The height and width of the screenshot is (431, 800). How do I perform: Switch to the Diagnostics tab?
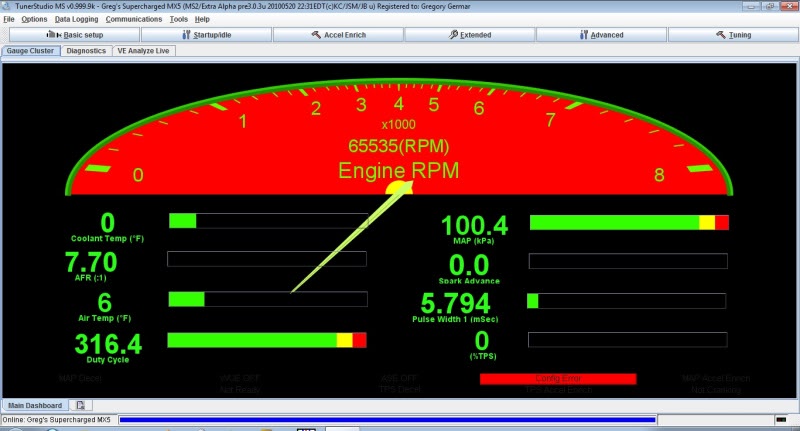pyautogui.click(x=86, y=51)
